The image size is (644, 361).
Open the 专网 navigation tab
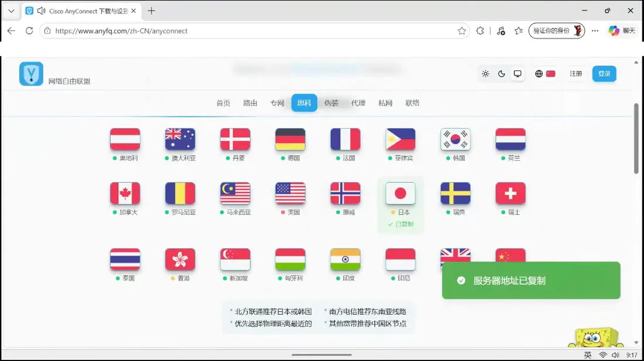coord(278,103)
